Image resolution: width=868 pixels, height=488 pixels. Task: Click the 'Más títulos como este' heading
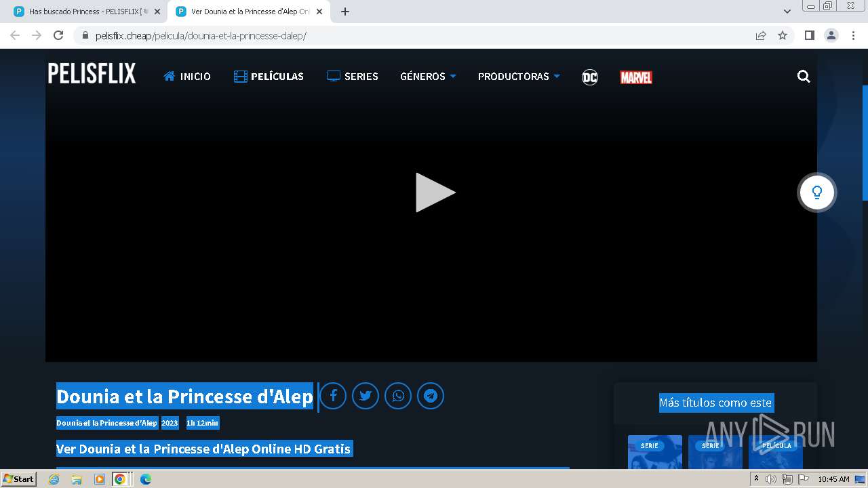coord(715,403)
